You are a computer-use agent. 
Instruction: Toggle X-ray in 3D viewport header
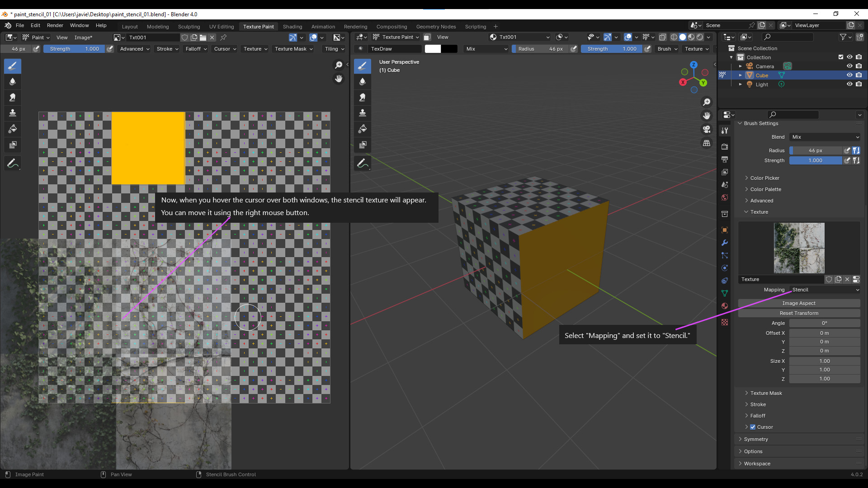tap(663, 37)
